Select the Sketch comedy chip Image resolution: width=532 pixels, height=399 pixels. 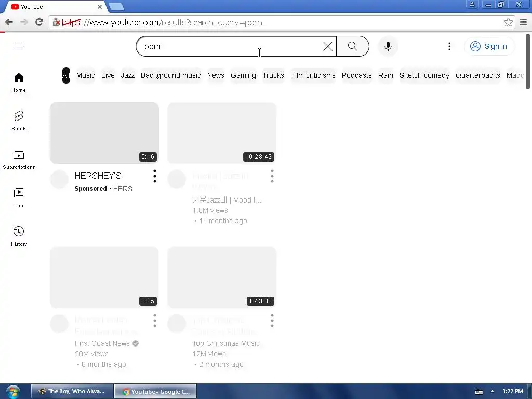coord(424,75)
